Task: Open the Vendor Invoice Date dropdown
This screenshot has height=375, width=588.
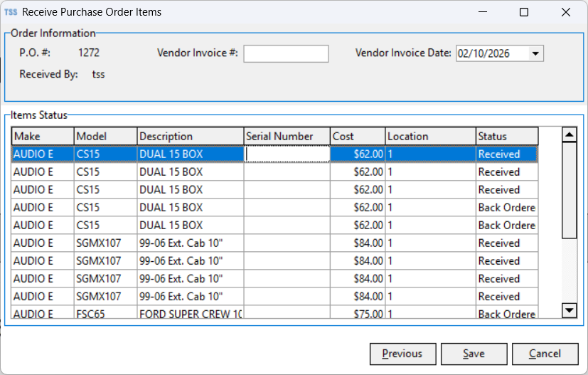Action: [535, 54]
